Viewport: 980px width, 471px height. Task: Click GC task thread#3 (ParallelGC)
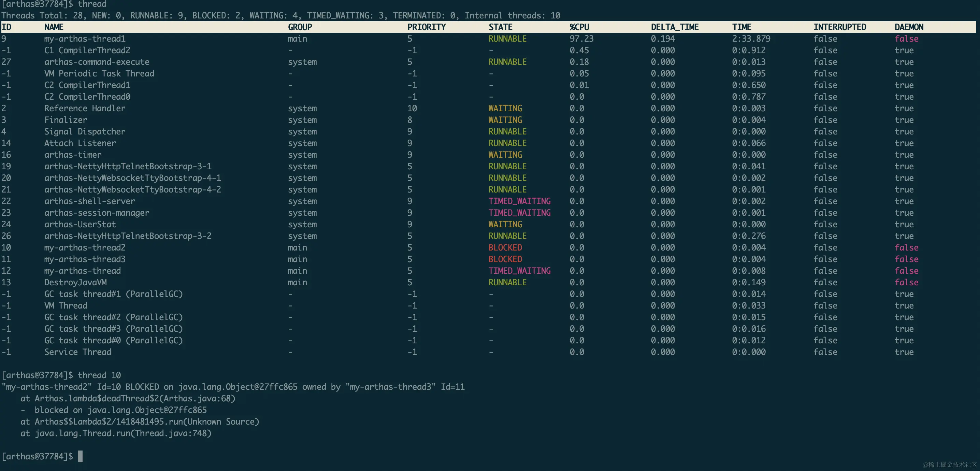(x=113, y=329)
